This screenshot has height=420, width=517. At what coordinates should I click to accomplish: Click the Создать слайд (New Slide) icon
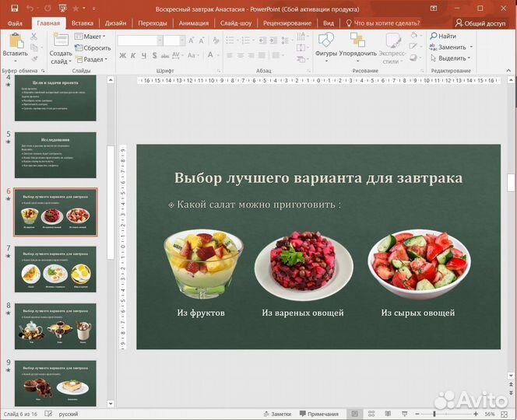coord(61,40)
